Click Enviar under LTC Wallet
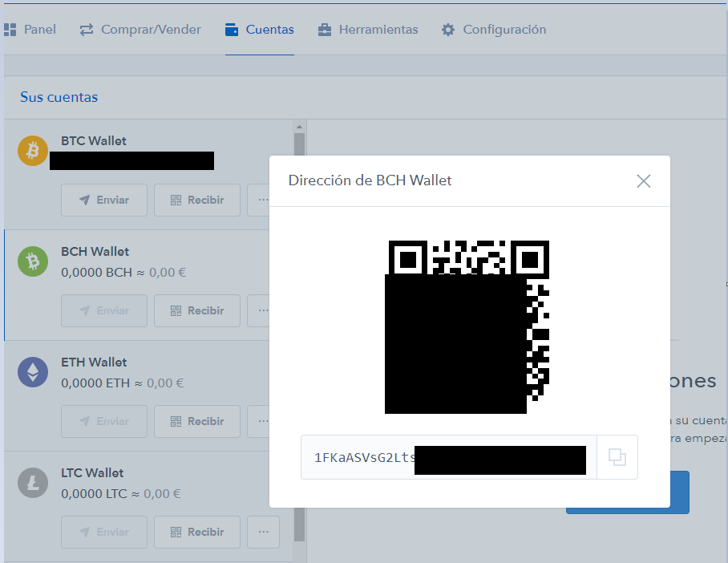Viewport: 728px width, 563px height. coord(104,532)
